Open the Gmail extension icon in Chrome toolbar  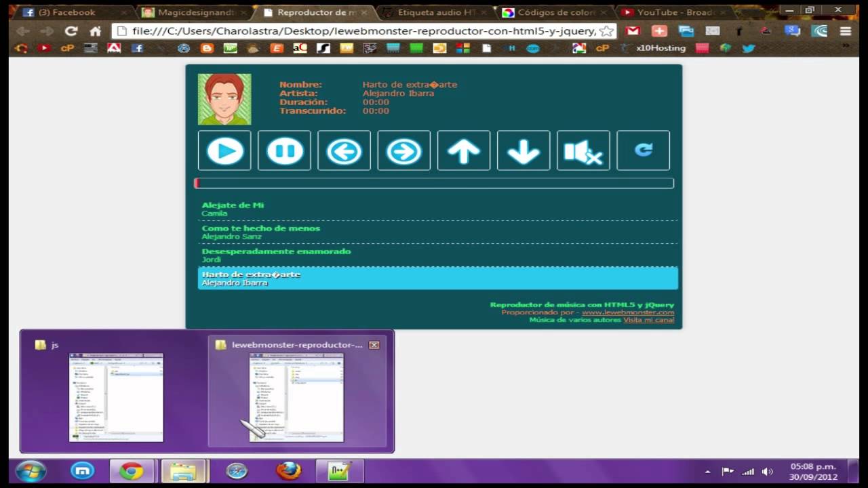633,31
